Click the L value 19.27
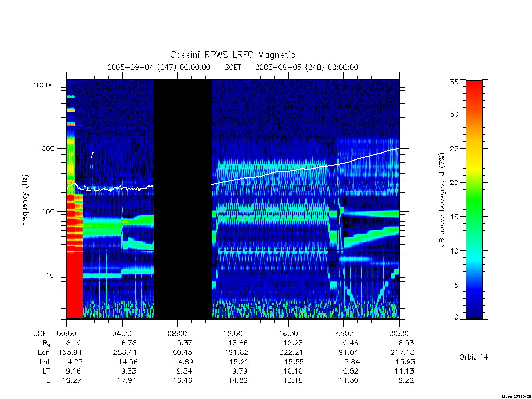 click(x=72, y=381)
